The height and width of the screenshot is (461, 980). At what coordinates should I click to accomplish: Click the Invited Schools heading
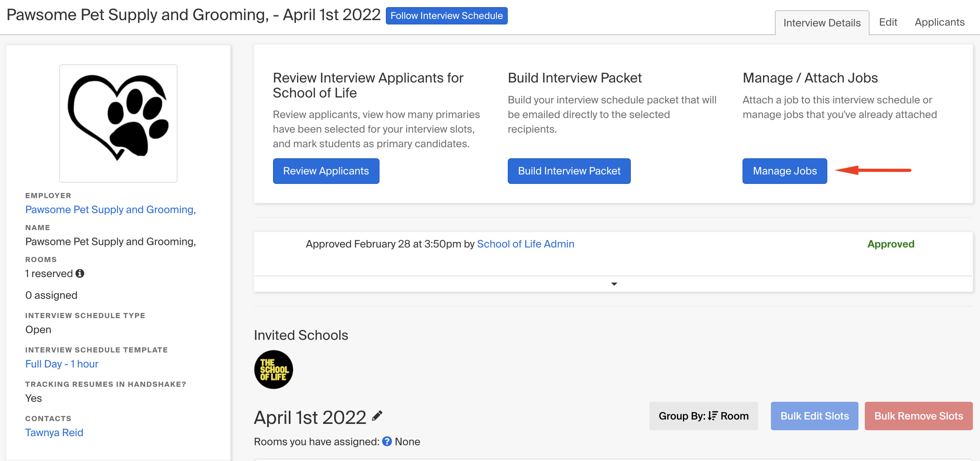301,335
